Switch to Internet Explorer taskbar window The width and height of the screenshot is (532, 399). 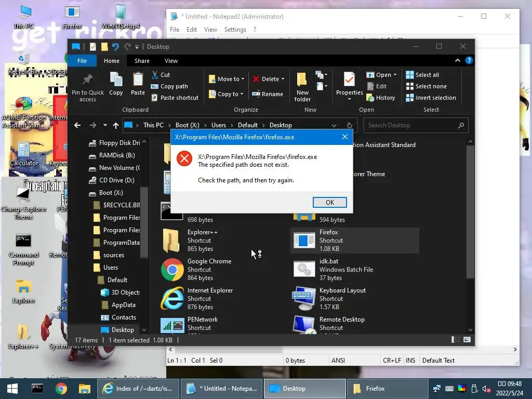(138, 389)
